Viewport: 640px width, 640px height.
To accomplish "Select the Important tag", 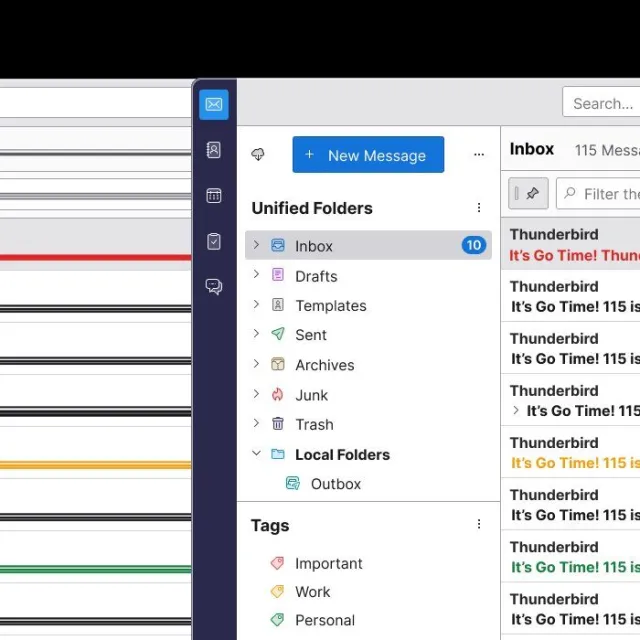I will coord(368,563).
